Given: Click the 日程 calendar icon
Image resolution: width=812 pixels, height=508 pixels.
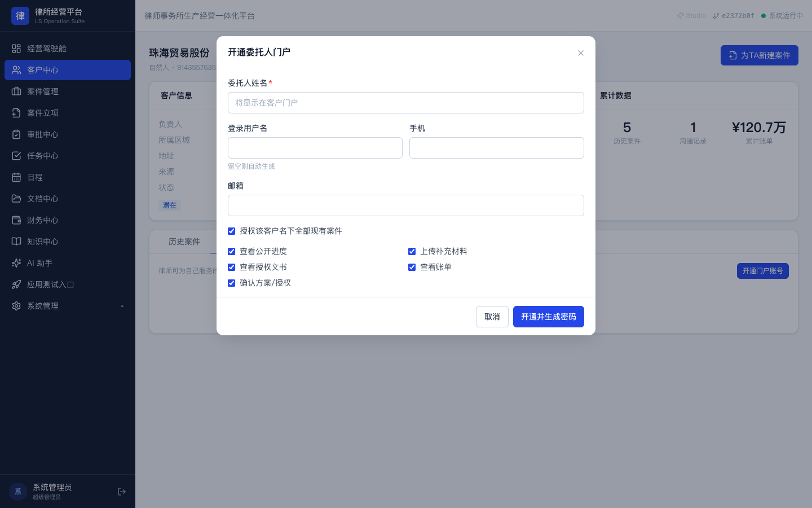Looking at the screenshot, I should [16, 177].
